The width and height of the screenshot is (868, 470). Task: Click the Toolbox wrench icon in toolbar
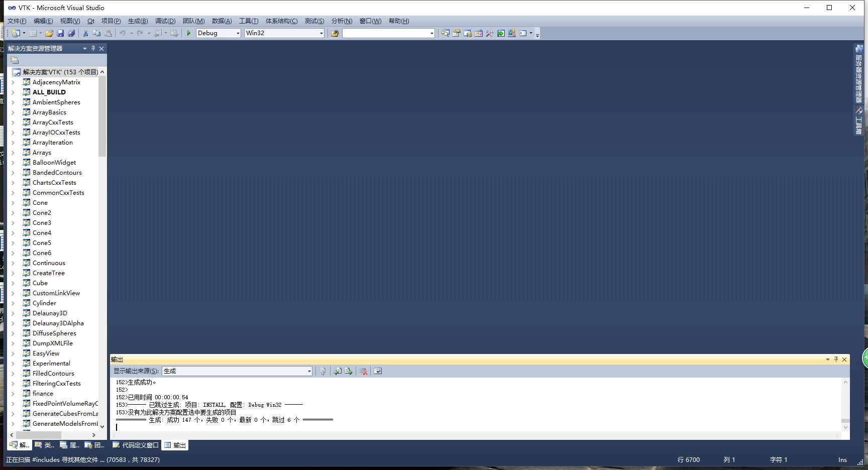click(x=489, y=33)
